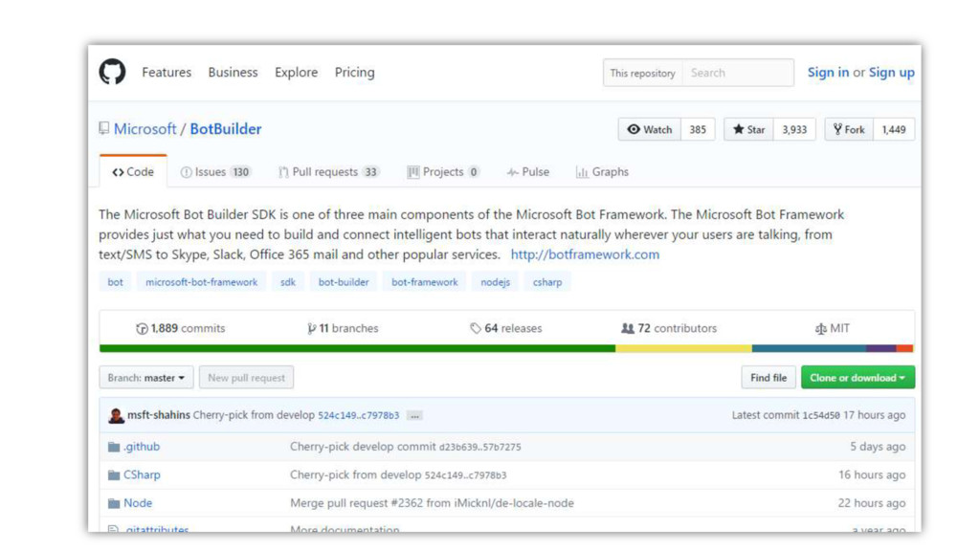The image size is (980, 551).
Task: Open the Features menu item
Action: (167, 72)
